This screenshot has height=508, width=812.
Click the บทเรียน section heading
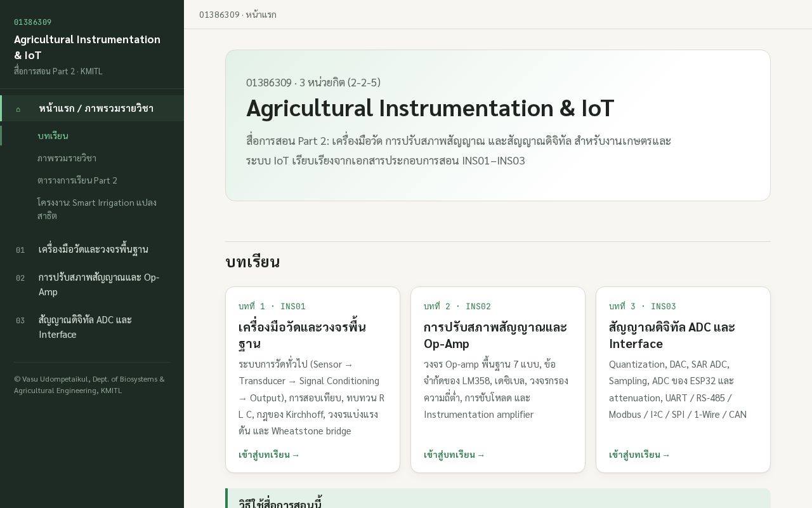tap(252, 262)
